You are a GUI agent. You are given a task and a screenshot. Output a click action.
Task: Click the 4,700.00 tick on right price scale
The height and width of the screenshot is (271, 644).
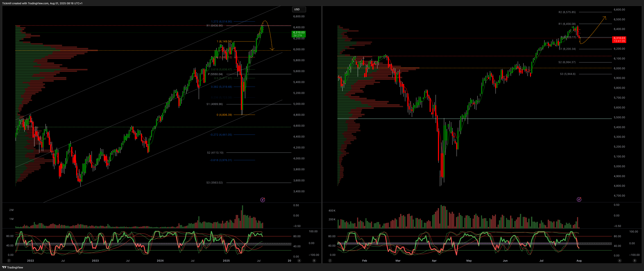click(x=619, y=195)
